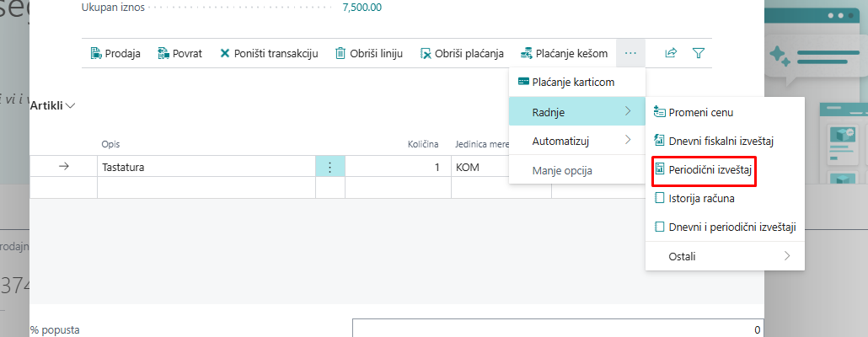This screenshot has width=868, height=337.
Task: Select Plaćanje kešom action
Action: click(563, 53)
